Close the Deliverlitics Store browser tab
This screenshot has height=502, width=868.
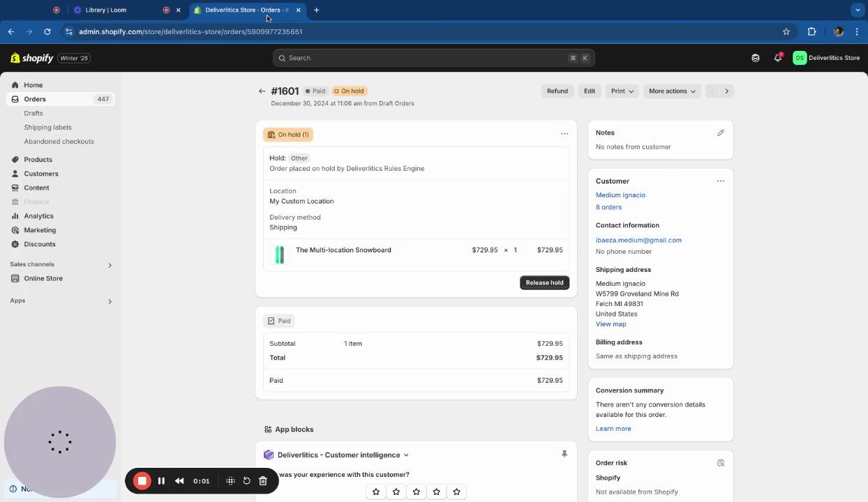point(299,10)
